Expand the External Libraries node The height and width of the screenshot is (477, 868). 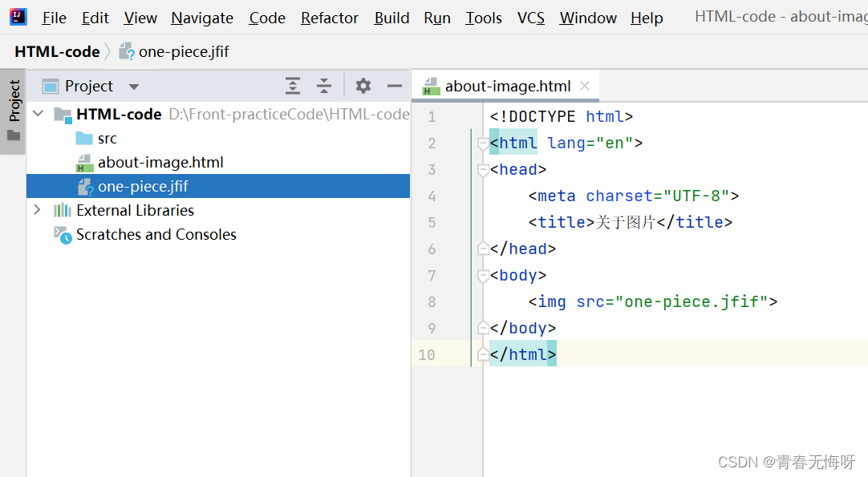click(37, 210)
